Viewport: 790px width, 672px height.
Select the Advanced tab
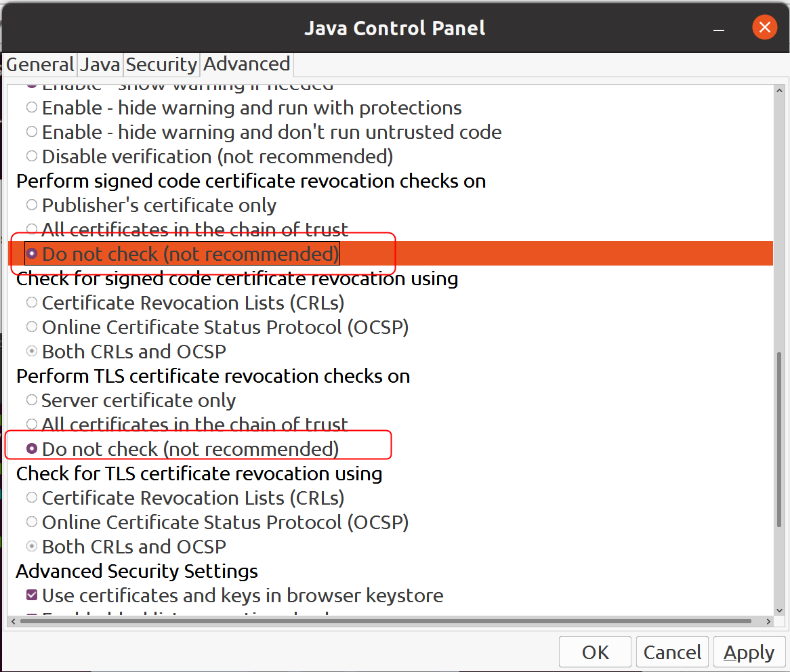click(247, 64)
